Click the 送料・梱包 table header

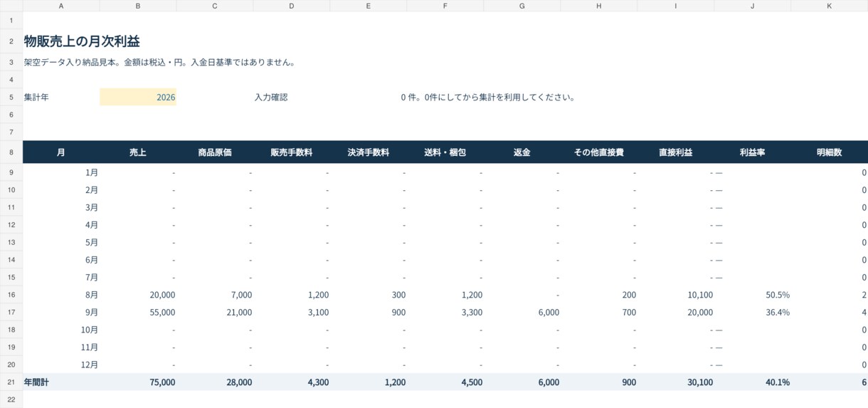click(x=445, y=152)
